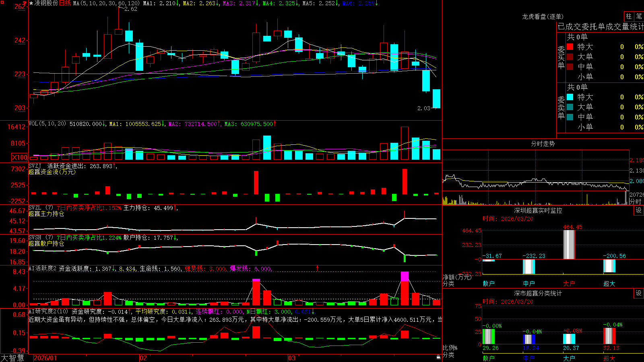
Task: Select the SVZL (7) indicator label
Action: click(41, 208)
